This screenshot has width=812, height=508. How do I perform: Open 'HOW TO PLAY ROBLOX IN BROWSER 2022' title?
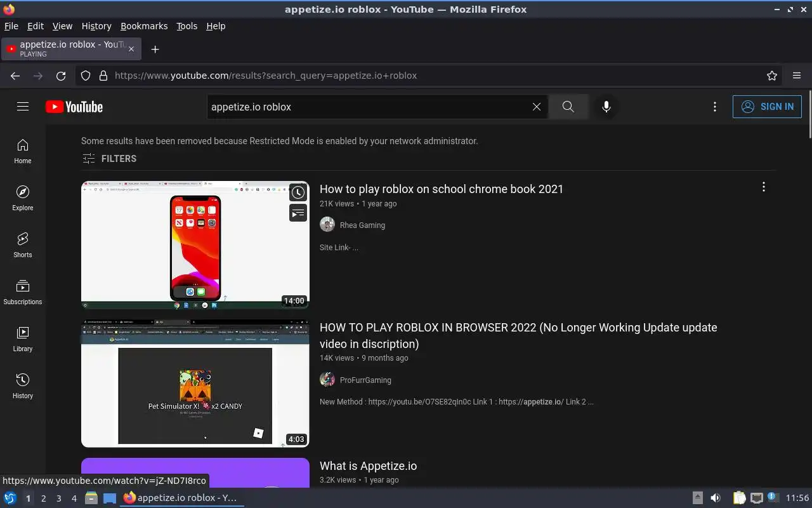click(518, 335)
